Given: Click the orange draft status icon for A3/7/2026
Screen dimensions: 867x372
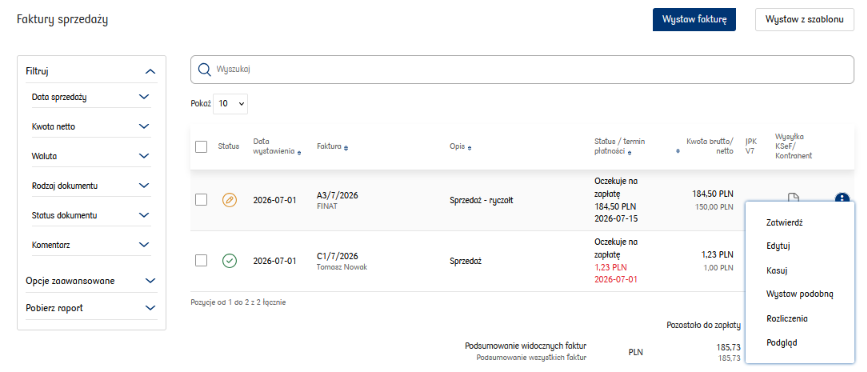Looking at the screenshot, I should (229, 200).
